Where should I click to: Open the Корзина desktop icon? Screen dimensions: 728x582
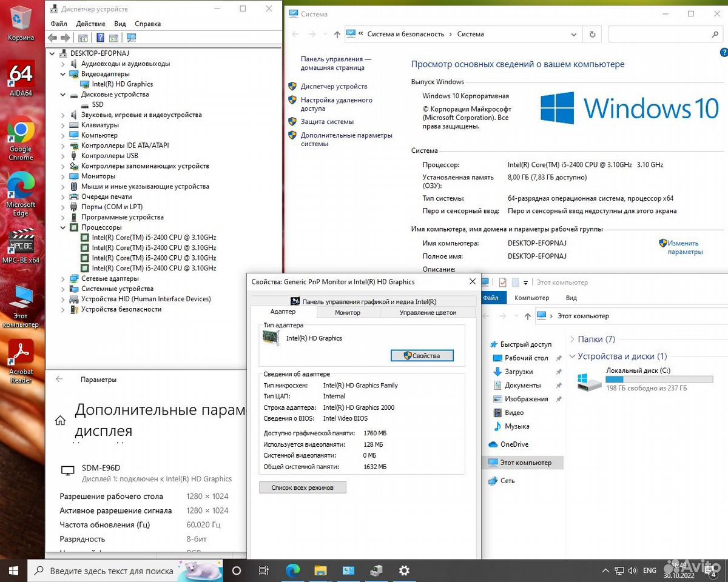(21, 23)
